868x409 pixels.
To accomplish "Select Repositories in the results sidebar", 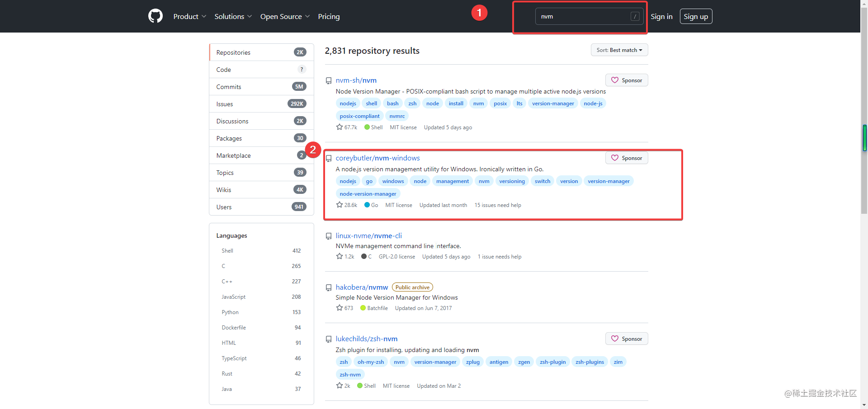I will [261, 52].
